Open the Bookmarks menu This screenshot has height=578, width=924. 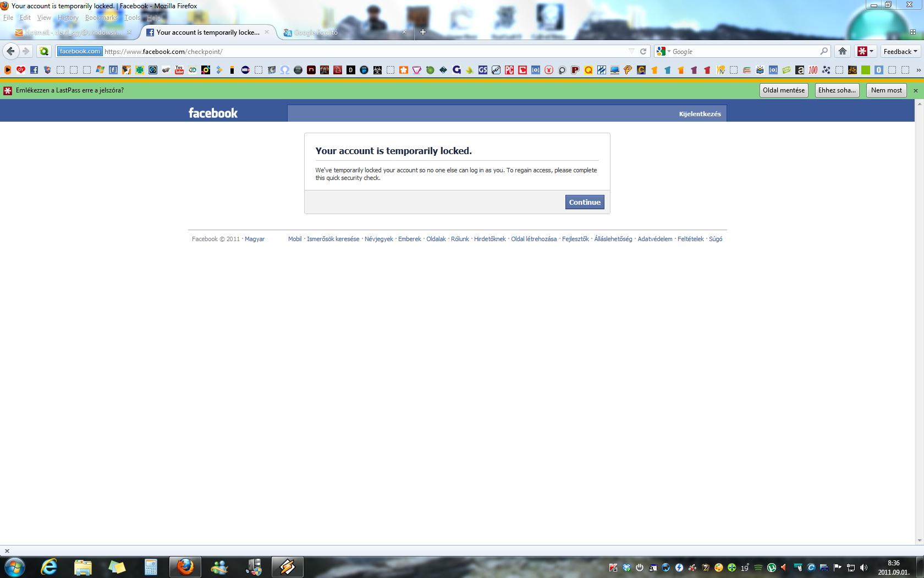point(102,18)
